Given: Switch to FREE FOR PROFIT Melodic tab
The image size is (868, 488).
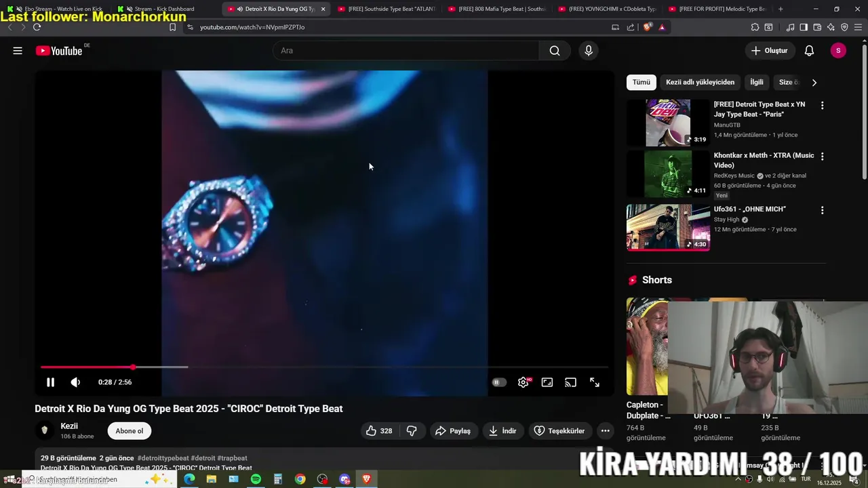Looking at the screenshot, I should coord(717,9).
